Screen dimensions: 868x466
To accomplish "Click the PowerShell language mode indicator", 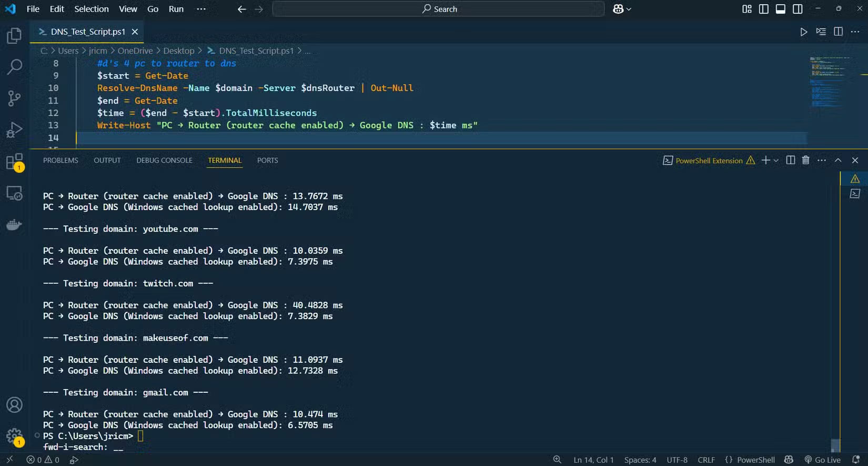I will (x=755, y=460).
